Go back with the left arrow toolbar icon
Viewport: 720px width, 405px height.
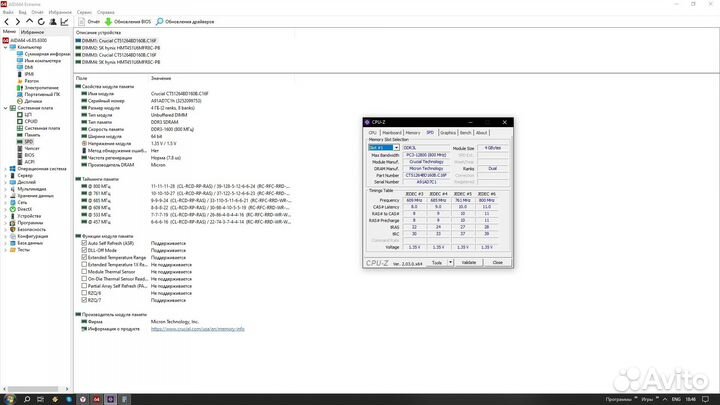[x=6, y=22]
